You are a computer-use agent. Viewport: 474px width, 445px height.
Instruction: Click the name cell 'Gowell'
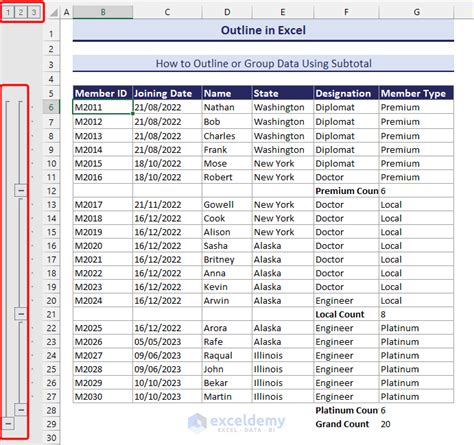click(227, 205)
